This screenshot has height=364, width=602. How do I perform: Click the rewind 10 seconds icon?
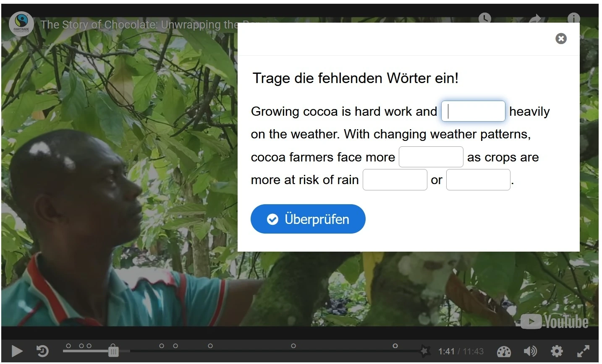click(x=42, y=351)
